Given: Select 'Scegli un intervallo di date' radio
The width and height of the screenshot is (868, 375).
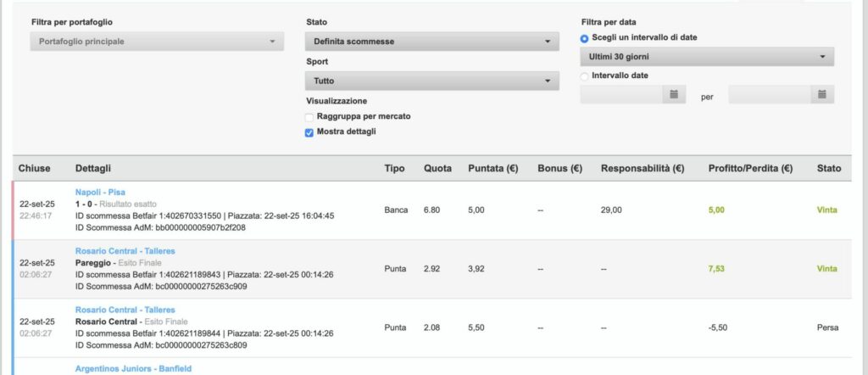Looking at the screenshot, I should click(x=585, y=38).
